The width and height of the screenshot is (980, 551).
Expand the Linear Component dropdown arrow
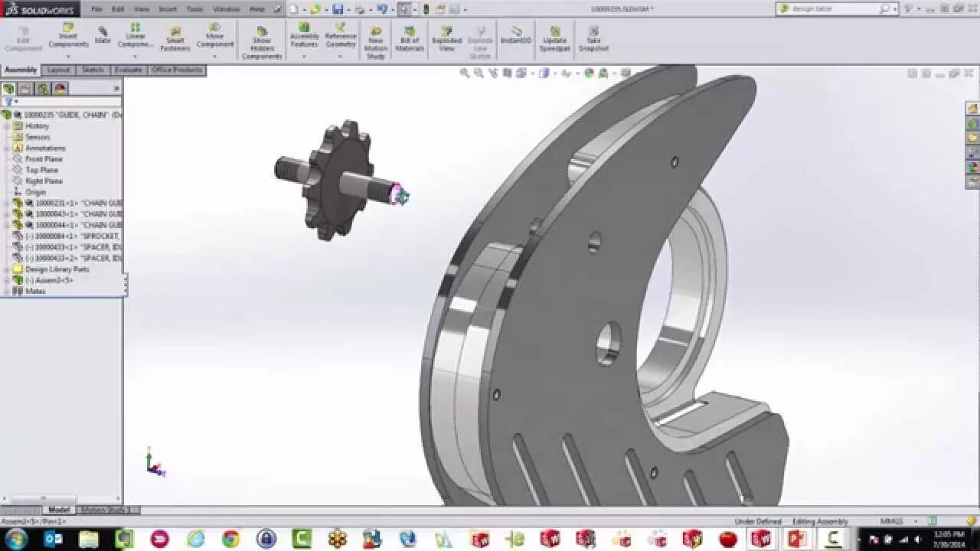point(136,57)
